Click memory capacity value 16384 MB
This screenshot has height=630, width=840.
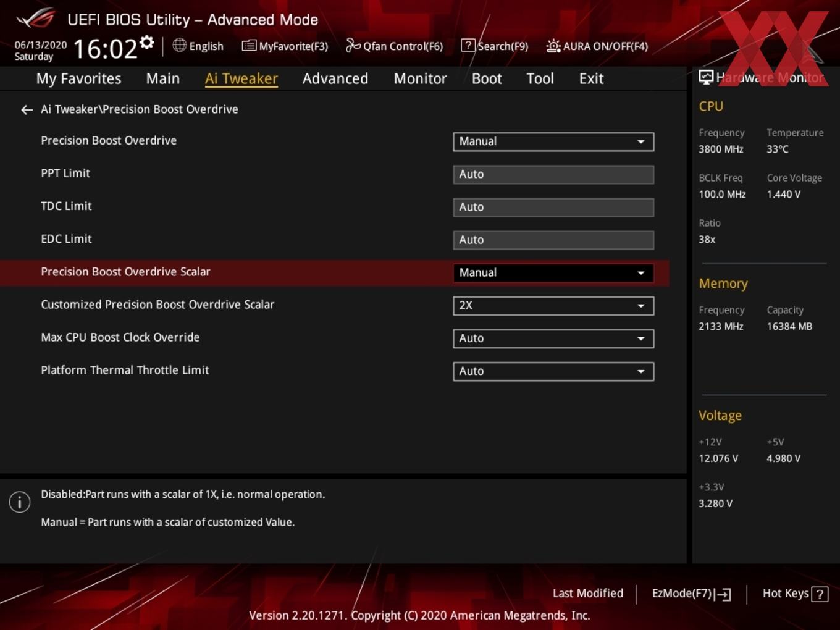(789, 327)
